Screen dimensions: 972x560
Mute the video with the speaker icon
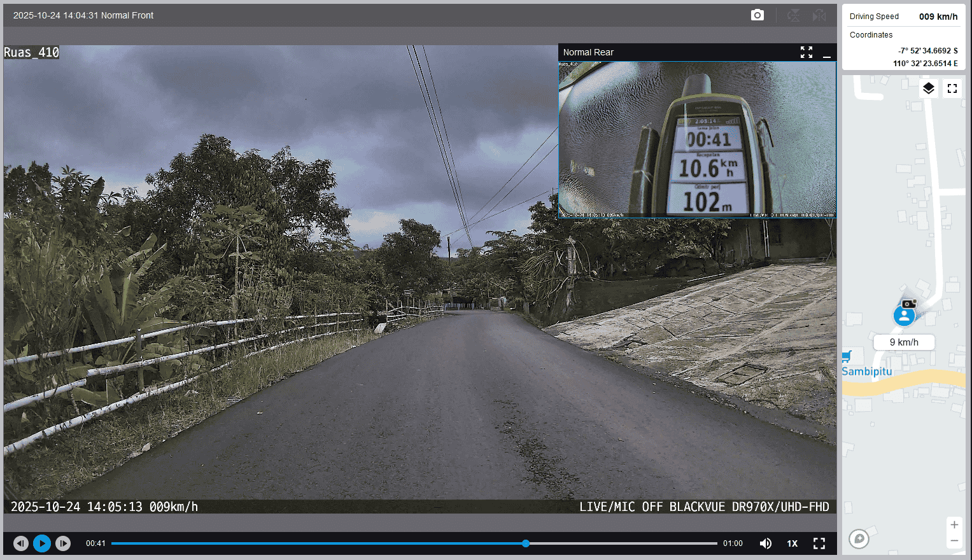click(766, 543)
